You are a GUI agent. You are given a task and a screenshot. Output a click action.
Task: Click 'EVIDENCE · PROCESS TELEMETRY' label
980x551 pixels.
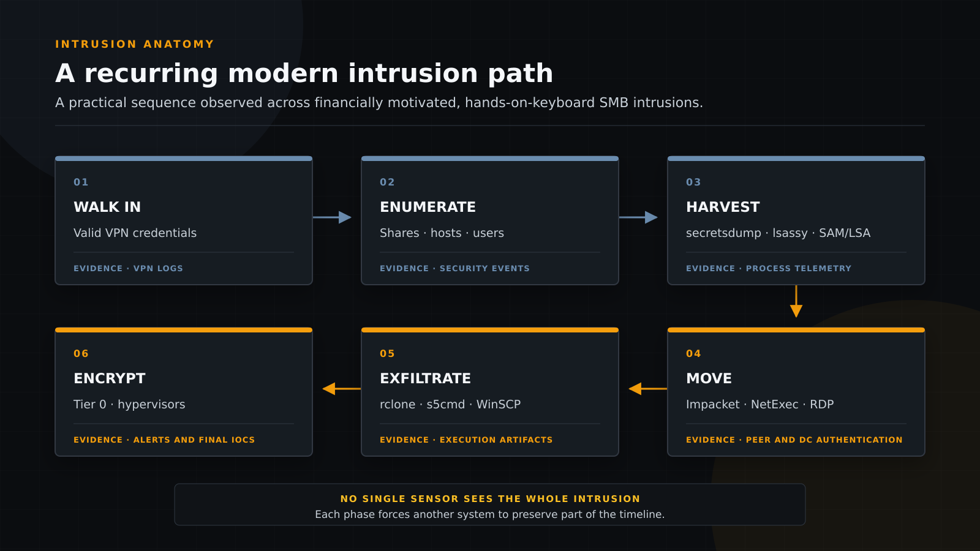[x=769, y=268]
